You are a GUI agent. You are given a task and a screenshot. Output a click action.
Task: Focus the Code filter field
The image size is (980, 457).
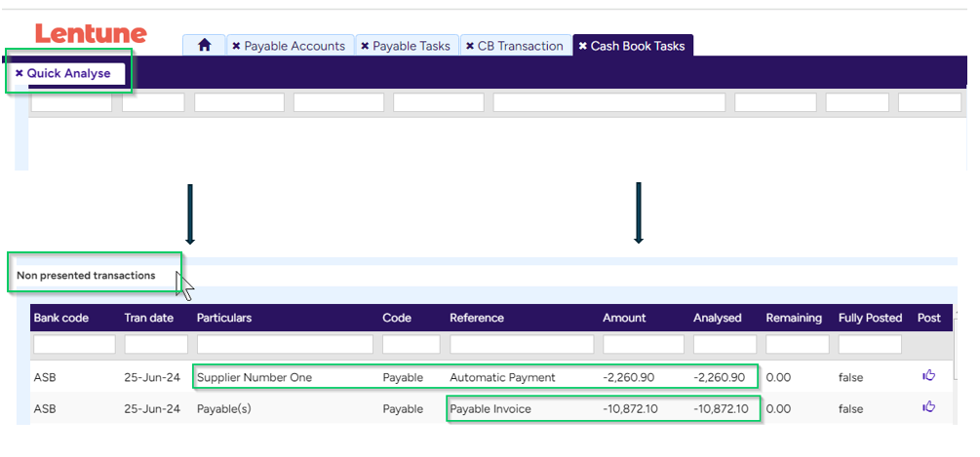click(x=412, y=344)
